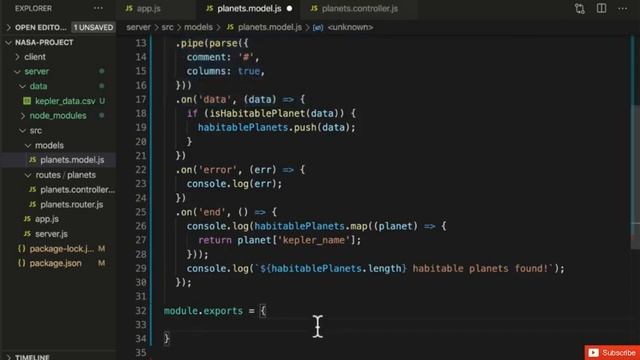Collapse the data folder
Viewport: 640px width, 360px height.
pyautogui.click(x=38, y=86)
